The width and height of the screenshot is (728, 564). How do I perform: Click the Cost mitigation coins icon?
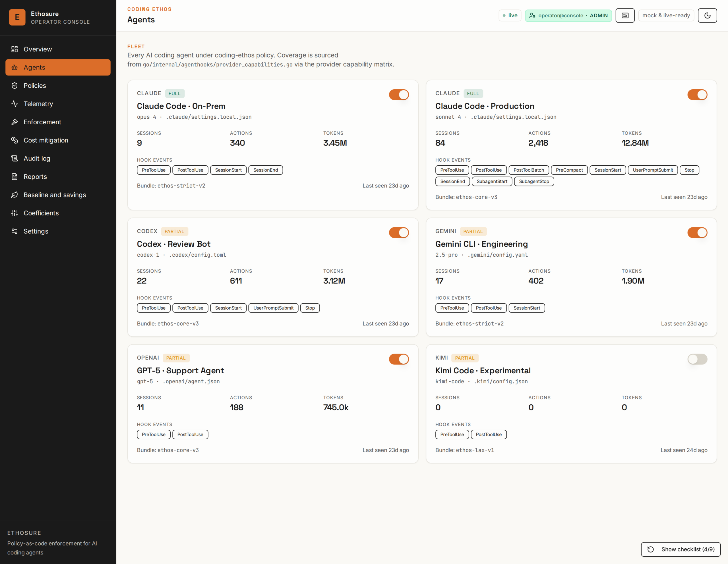pyautogui.click(x=14, y=140)
